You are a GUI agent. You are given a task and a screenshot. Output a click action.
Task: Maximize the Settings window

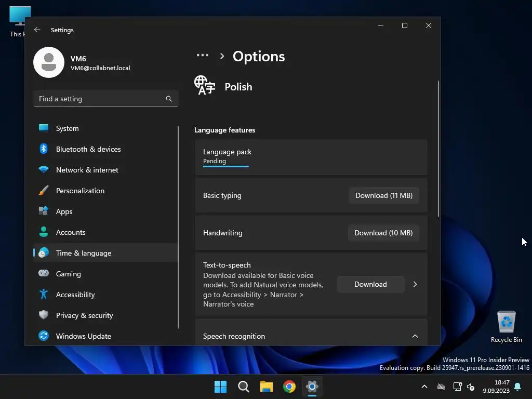pos(404,25)
